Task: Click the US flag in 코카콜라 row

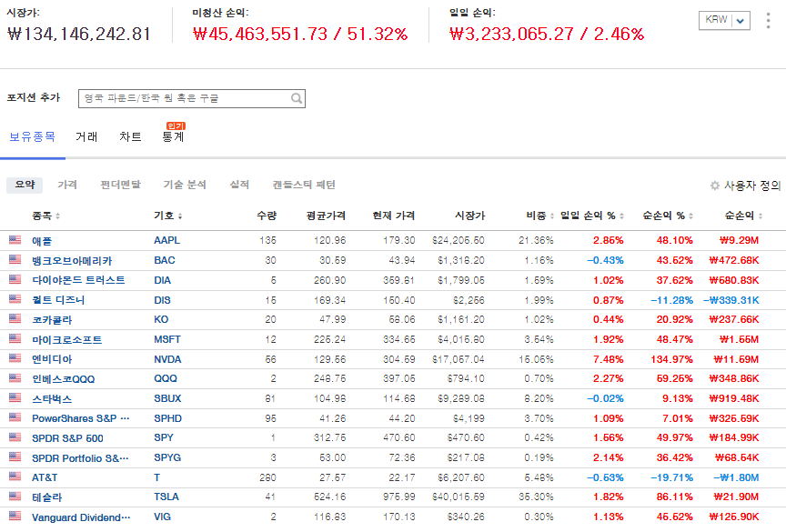Action: [x=15, y=318]
